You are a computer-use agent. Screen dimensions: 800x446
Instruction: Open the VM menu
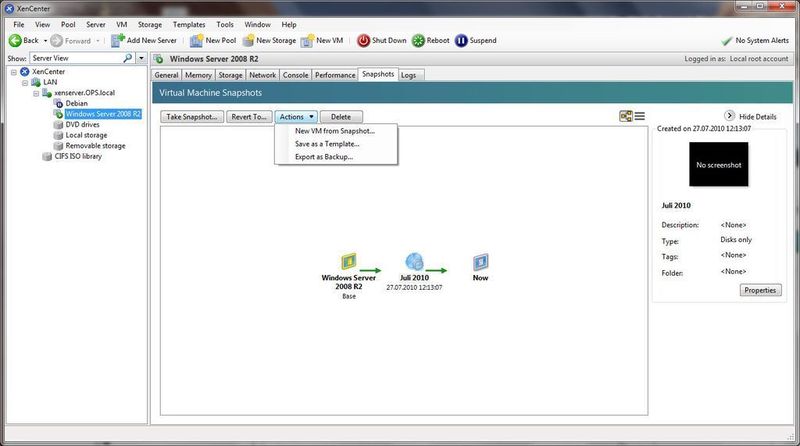click(x=121, y=24)
